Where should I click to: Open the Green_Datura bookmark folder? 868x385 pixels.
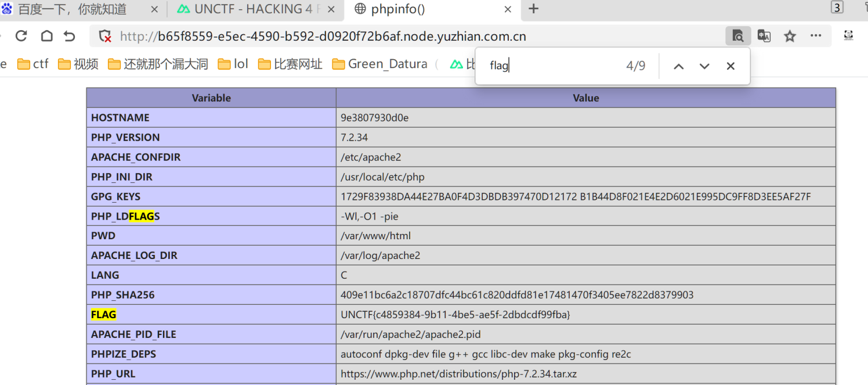[380, 64]
